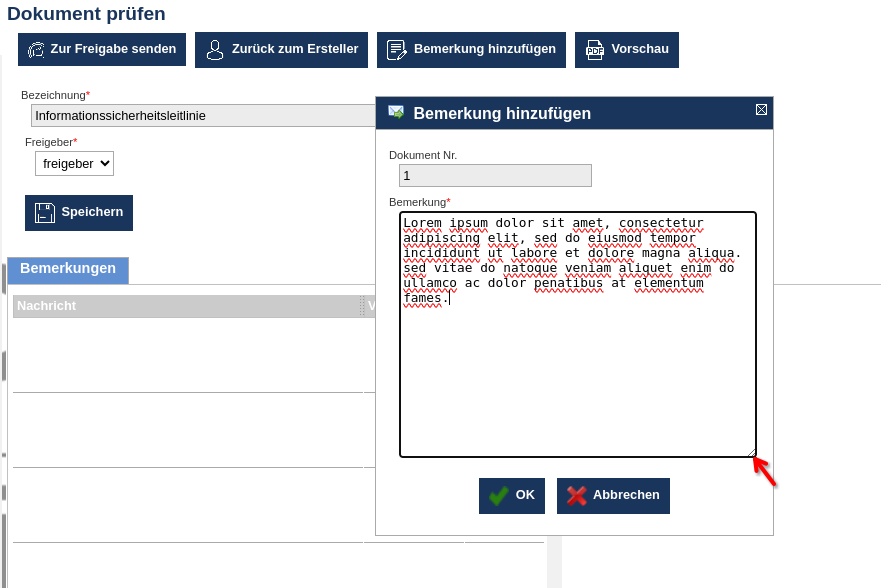
Task: Click the column divider next to Nachricht
Action: pyautogui.click(x=362, y=306)
